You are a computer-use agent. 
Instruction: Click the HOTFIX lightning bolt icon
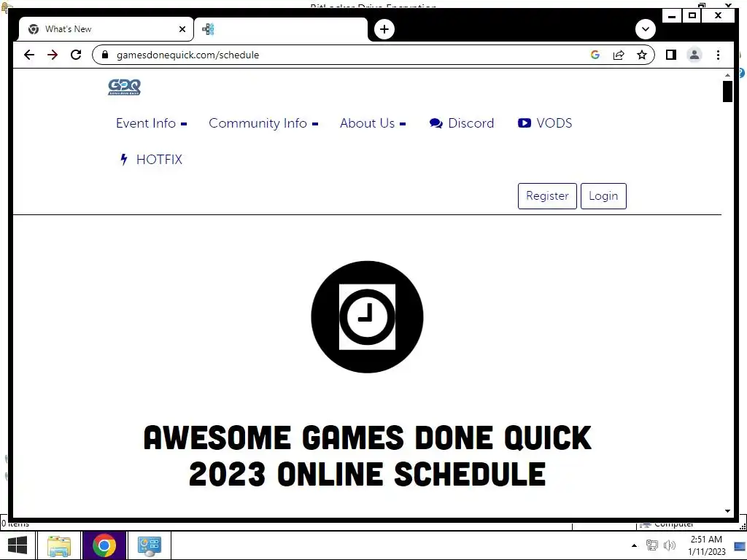124,160
